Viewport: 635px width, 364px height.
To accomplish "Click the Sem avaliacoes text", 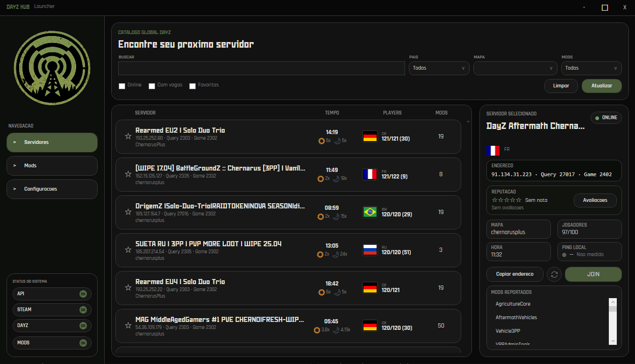I will click(x=508, y=207).
